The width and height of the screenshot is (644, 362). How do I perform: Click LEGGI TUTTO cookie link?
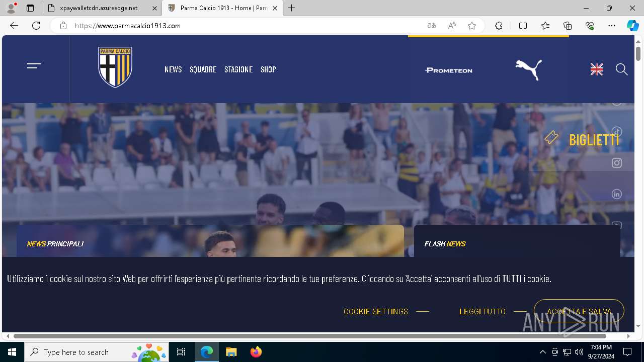click(x=482, y=312)
